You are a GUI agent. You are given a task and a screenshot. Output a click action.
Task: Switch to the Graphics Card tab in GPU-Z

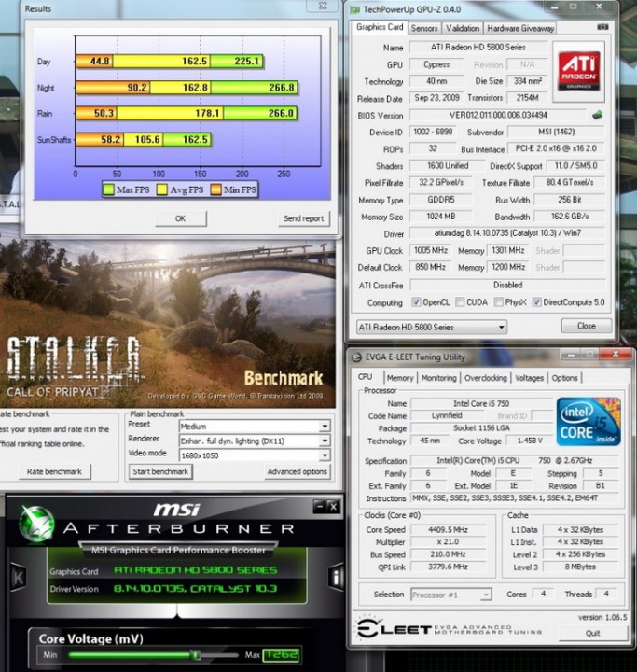point(380,27)
